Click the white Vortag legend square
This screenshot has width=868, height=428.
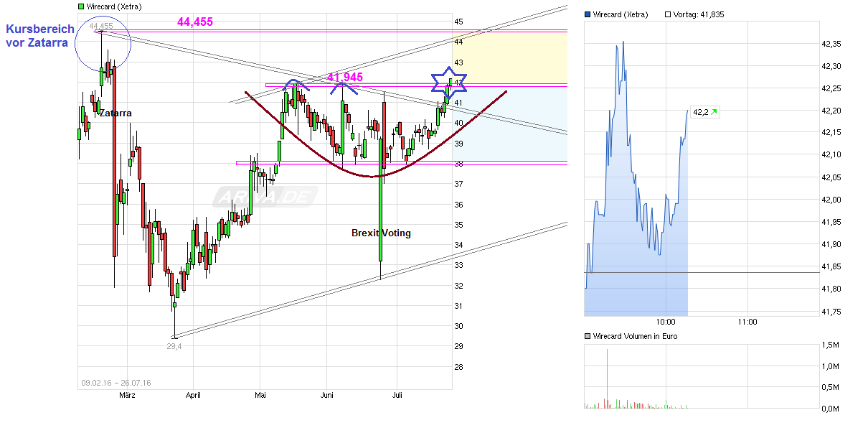(668, 14)
